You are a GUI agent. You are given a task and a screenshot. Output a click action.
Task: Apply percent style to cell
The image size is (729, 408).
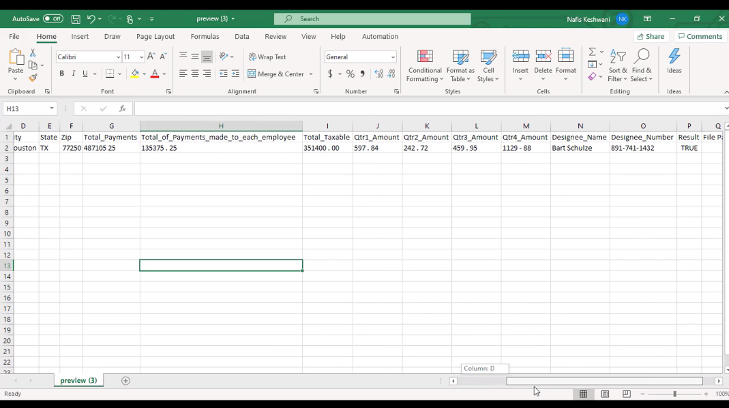click(x=349, y=74)
